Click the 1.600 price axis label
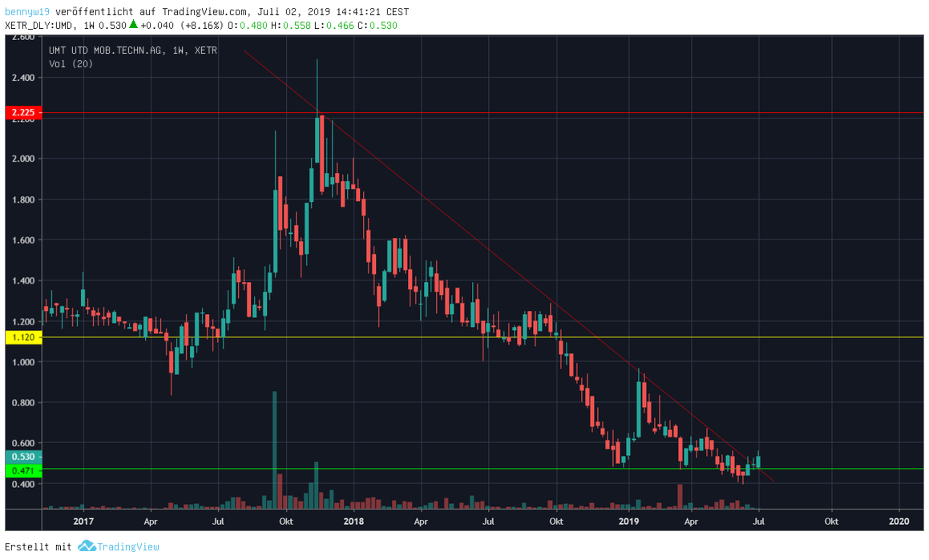 click(24, 240)
